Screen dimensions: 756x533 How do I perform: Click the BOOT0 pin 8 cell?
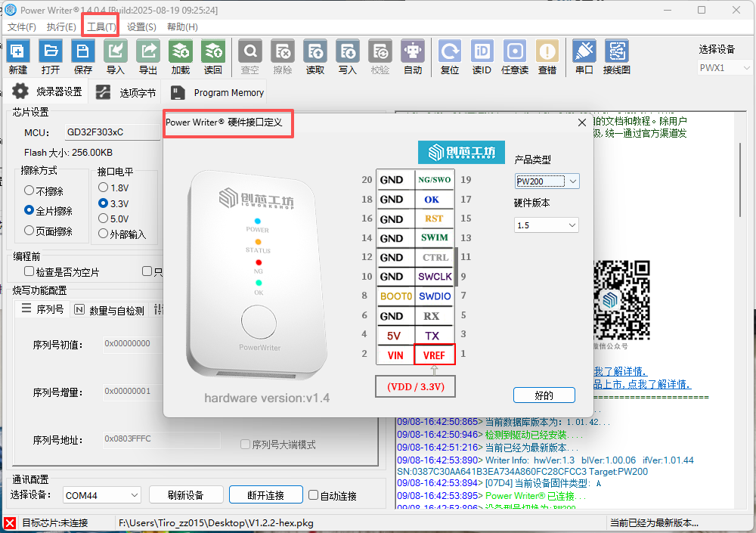(396, 296)
